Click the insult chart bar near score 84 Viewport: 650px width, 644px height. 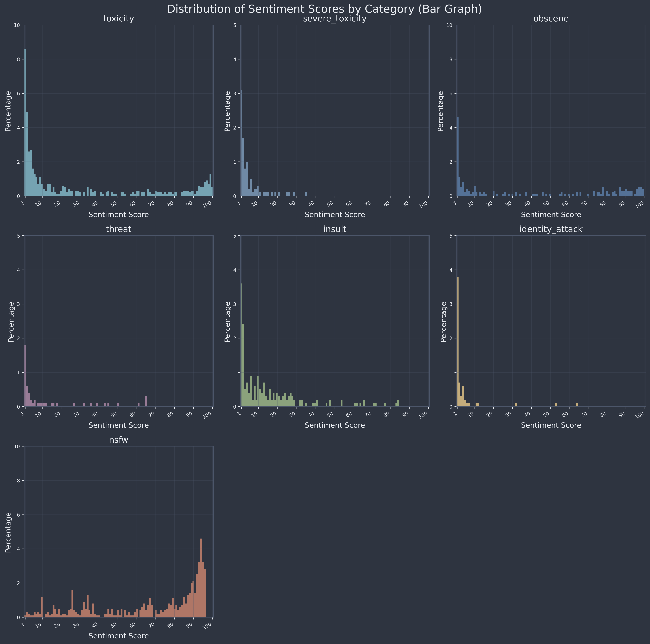click(x=398, y=403)
